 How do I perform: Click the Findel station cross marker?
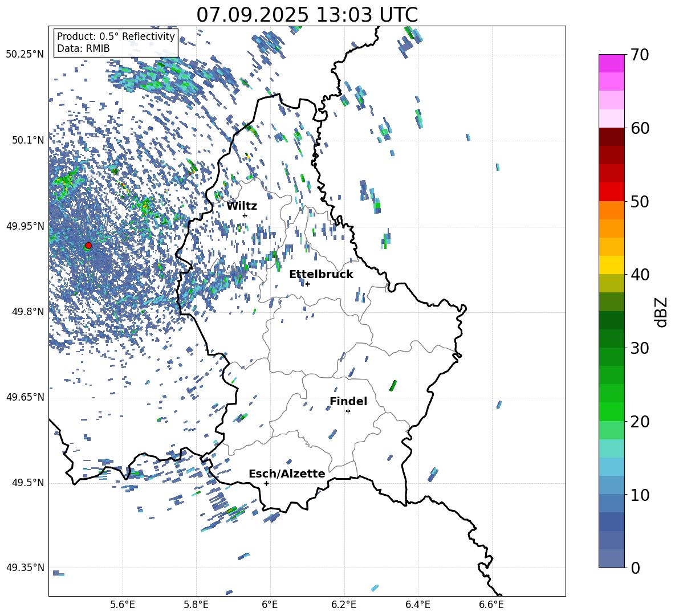[x=348, y=411]
